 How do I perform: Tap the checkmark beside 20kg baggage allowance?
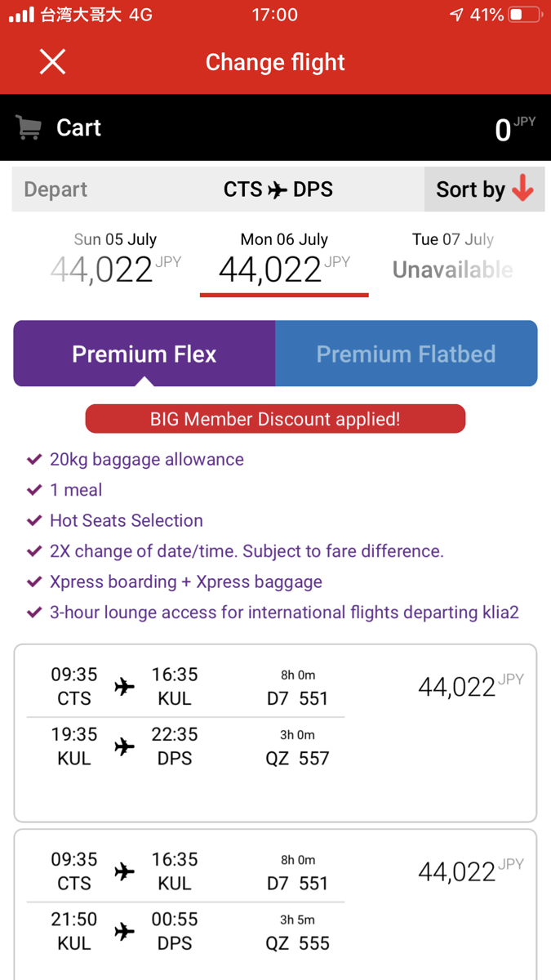(x=34, y=459)
